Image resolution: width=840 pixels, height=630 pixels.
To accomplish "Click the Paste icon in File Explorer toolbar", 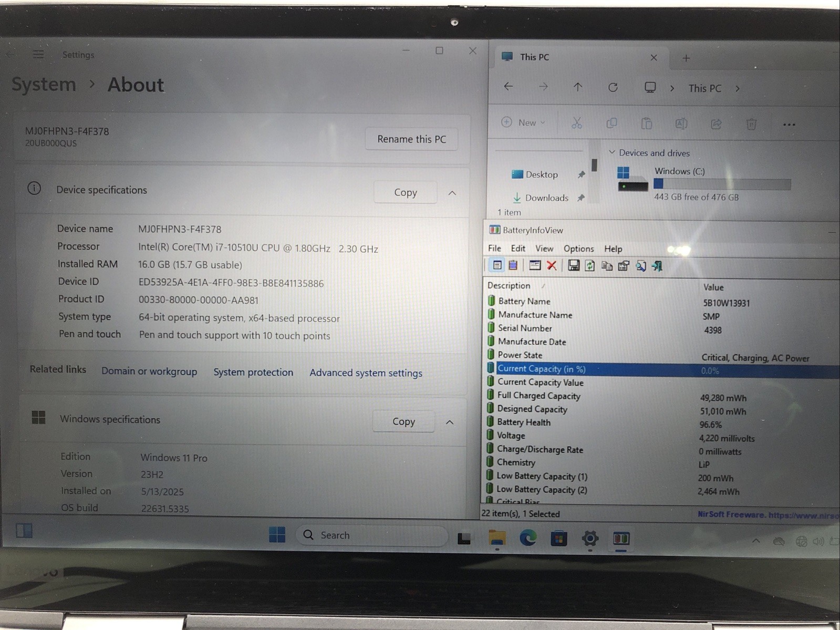I will click(x=647, y=123).
